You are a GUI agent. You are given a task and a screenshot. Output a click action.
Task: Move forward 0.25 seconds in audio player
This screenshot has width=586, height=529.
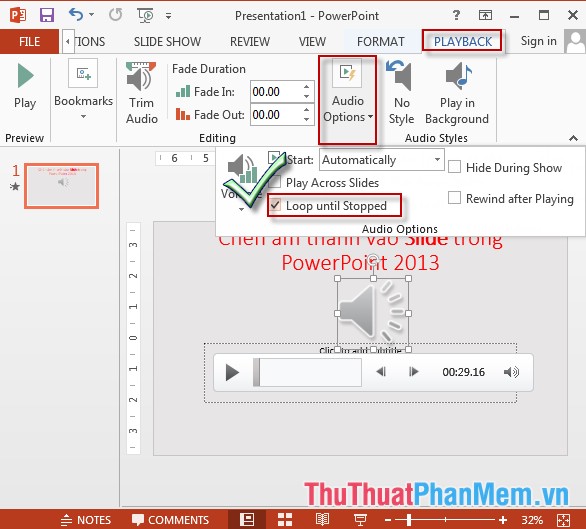point(414,372)
